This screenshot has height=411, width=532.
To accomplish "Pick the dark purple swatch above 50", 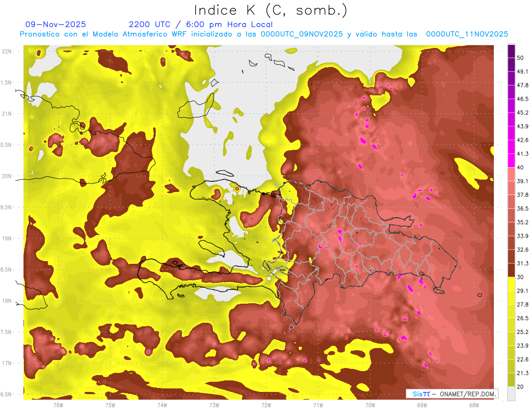I will [x=511, y=51].
